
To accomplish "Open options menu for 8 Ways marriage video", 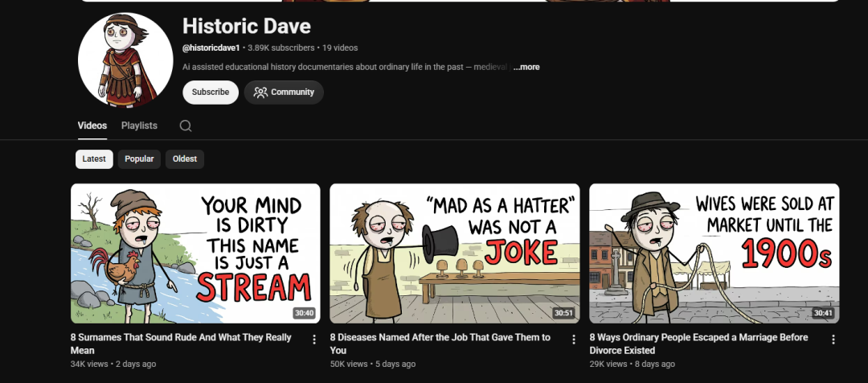I will [833, 340].
